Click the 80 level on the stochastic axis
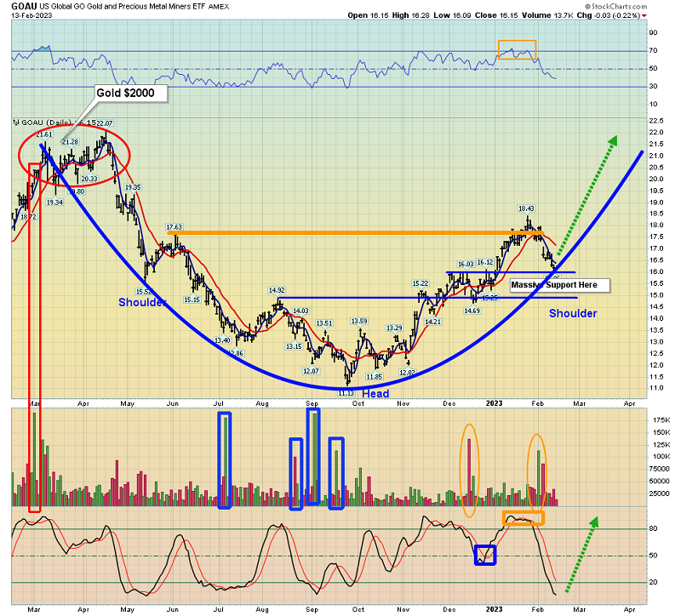 pos(653,528)
